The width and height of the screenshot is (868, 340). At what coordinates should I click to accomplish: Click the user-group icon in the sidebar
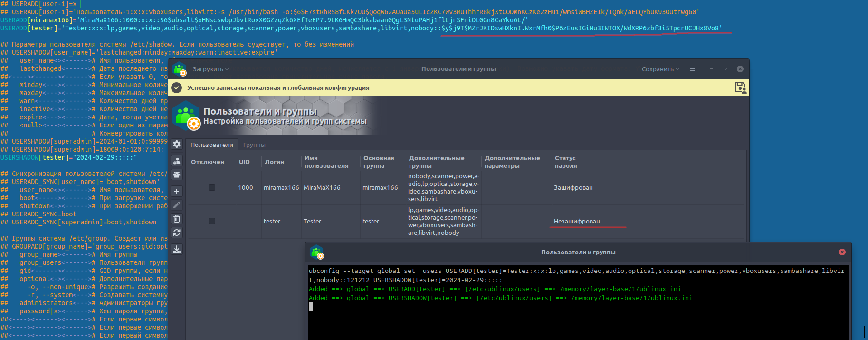[177, 175]
